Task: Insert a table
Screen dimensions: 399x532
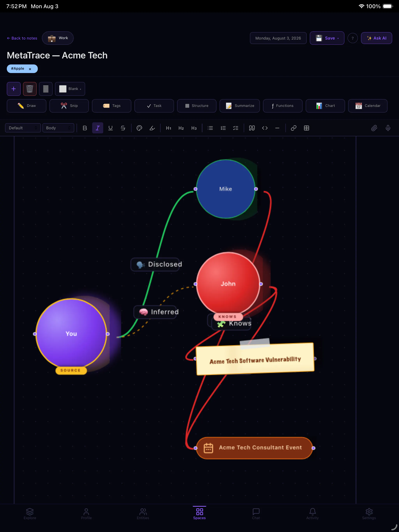Action: click(x=306, y=128)
